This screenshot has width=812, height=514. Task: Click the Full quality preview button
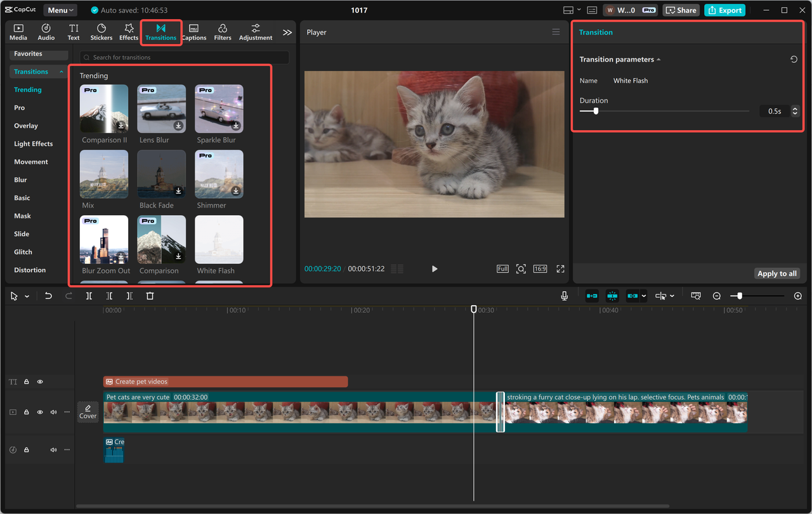pos(502,269)
